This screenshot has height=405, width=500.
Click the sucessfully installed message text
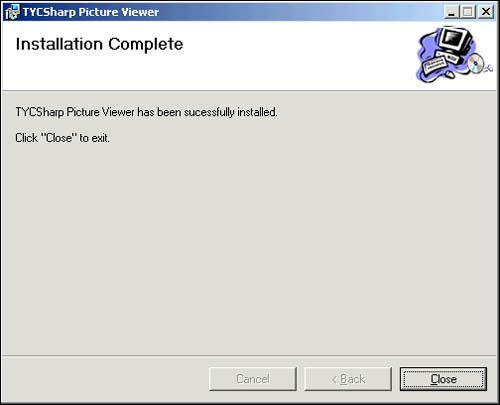click(x=146, y=112)
